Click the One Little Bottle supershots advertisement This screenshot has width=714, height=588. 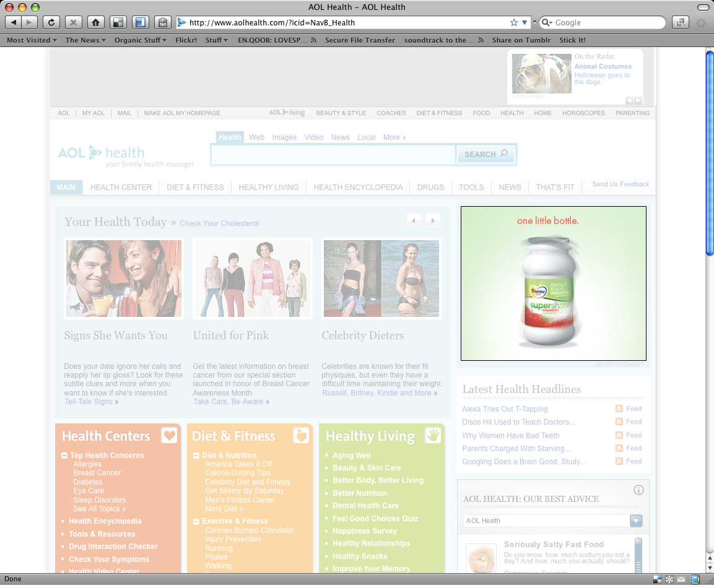[553, 283]
